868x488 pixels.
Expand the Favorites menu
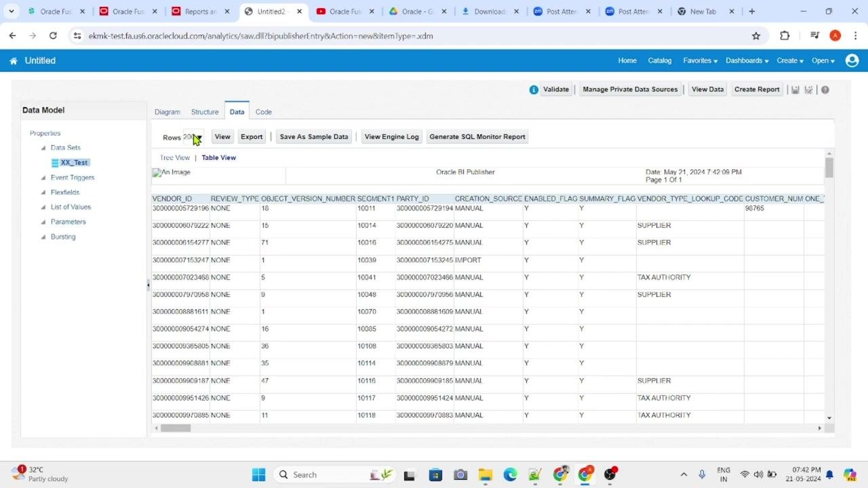click(700, 61)
